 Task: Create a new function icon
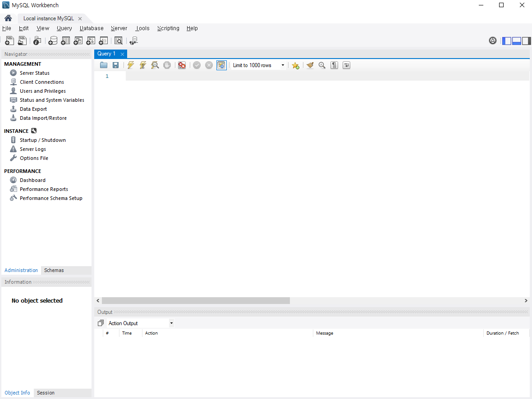tap(103, 41)
